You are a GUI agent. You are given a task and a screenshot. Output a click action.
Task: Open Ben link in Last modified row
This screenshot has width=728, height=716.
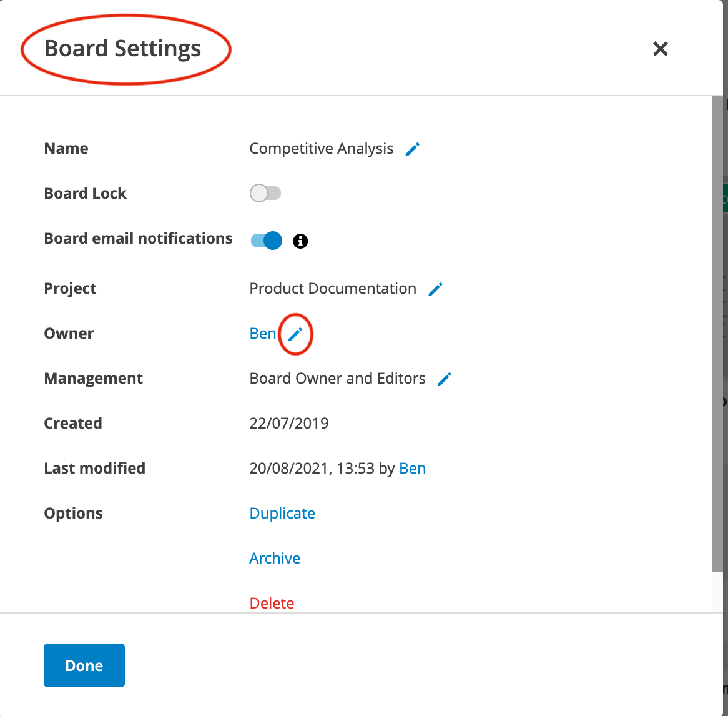[412, 468]
